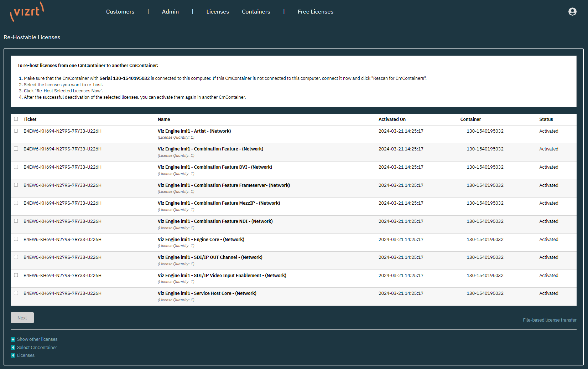The height and width of the screenshot is (369, 588).
Task: Expand Show other licenses
Action: point(37,339)
